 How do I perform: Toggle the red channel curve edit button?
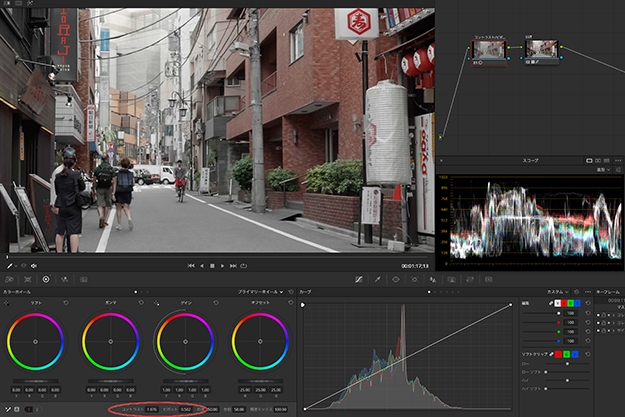point(566,304)
